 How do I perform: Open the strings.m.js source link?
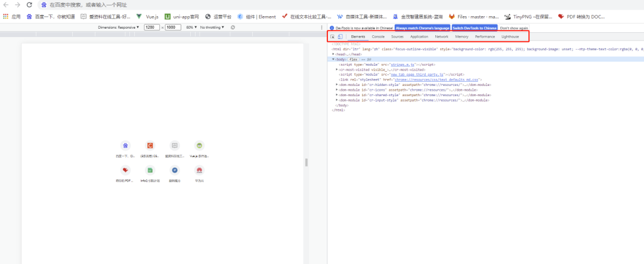pyautogui.click(x=403, y=65)
